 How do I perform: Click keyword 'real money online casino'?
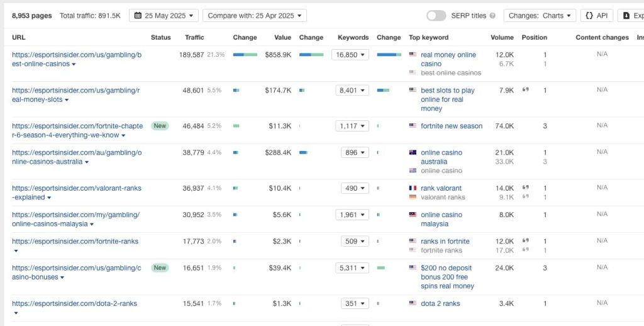448,59
